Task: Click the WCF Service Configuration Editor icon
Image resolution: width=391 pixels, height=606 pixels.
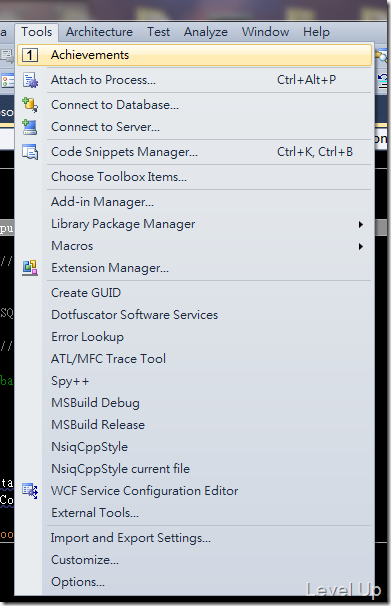Action: 30,491
